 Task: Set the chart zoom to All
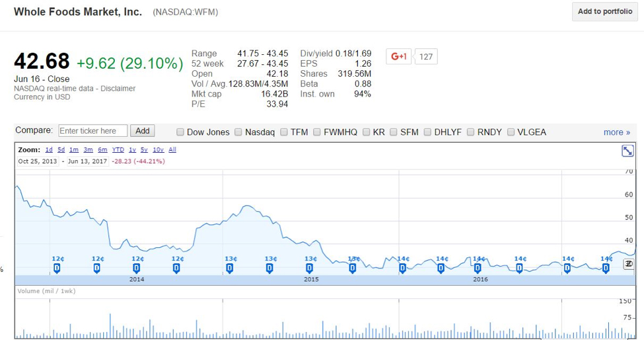point(172,149)
